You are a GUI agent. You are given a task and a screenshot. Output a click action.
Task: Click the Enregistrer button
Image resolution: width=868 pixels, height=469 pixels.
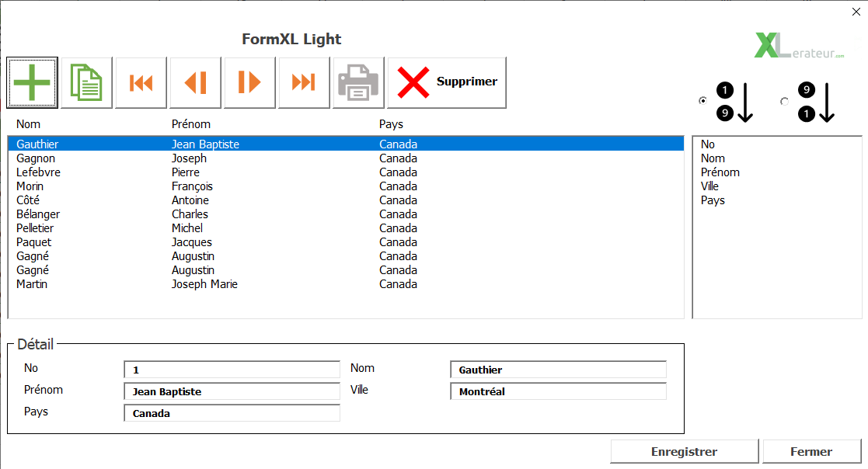684,451
